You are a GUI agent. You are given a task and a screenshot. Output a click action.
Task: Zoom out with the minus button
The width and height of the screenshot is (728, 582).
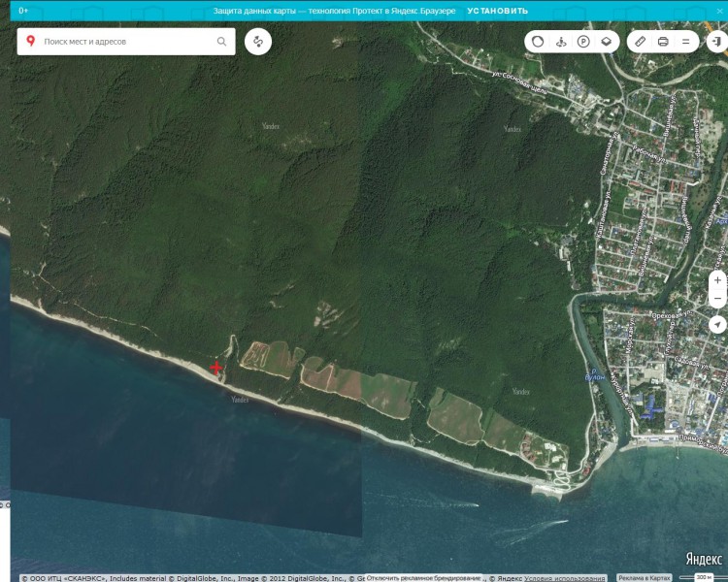717,298
